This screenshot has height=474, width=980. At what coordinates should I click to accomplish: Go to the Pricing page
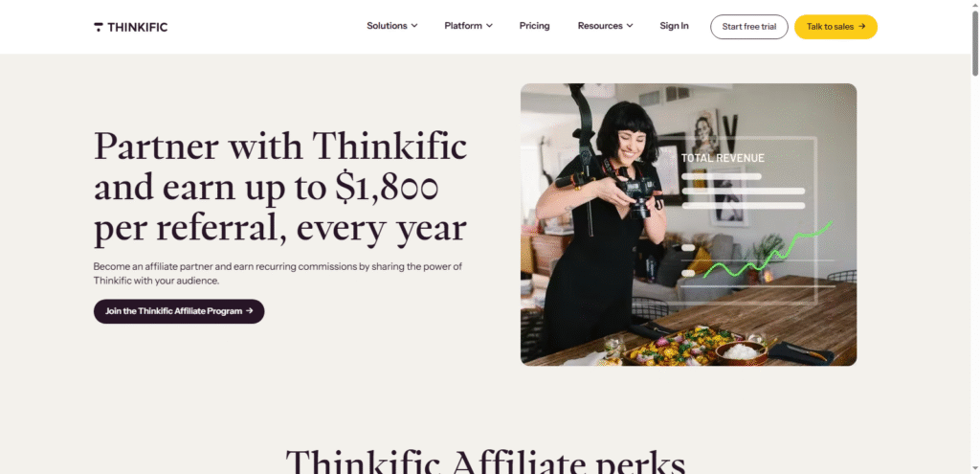tap(534, 26)
